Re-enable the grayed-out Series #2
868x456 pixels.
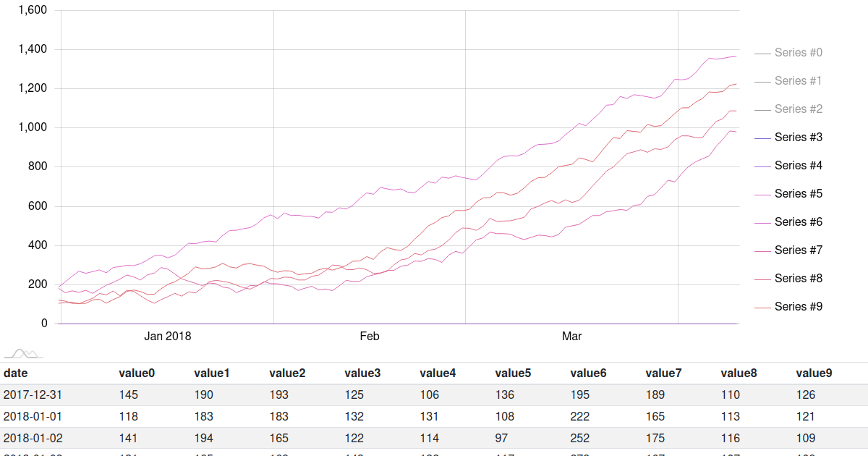pyautogui.click(x=796, y=109)
